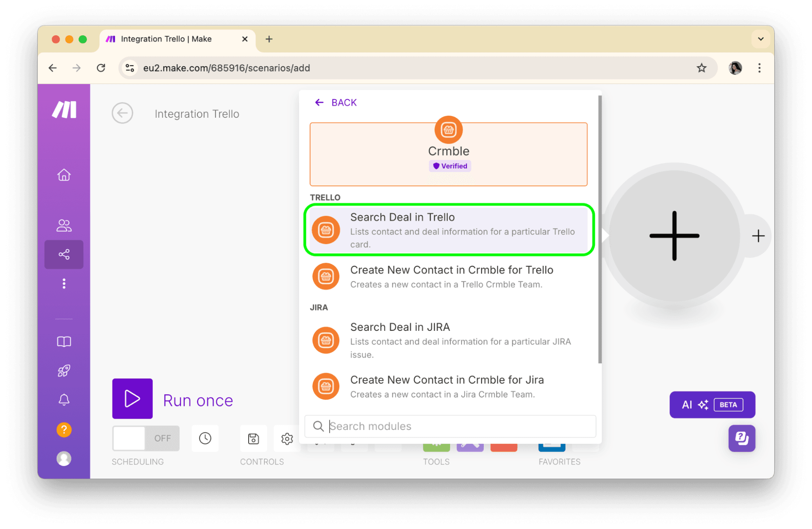
Task: Open the Home icon in sidebar
Action: click(x=64, y=175)
